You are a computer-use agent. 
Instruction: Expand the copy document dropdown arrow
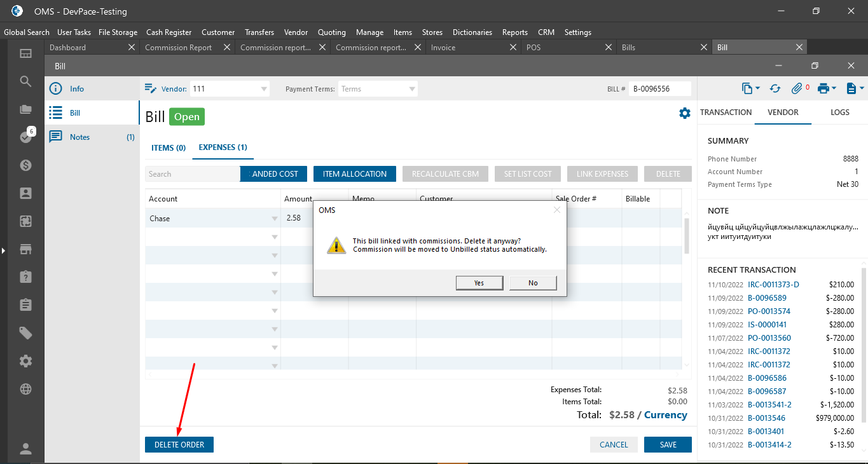point(757,89)
